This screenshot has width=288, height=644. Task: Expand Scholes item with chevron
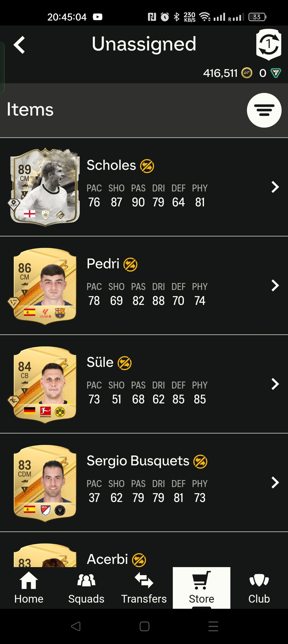pos(275,187)
